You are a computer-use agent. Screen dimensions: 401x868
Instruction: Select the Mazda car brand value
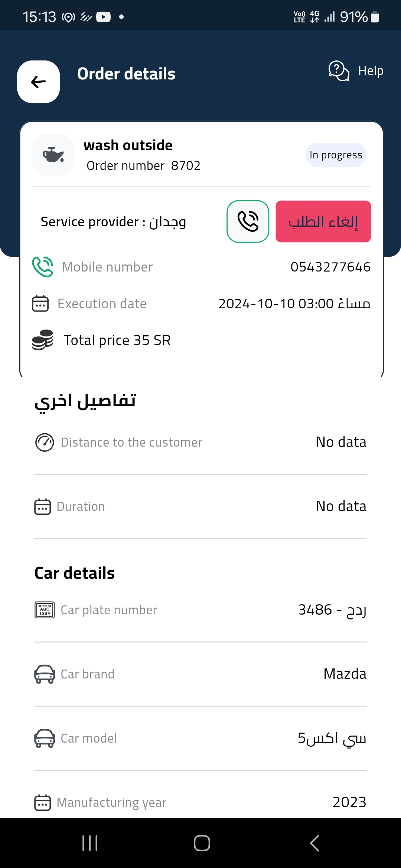pyautogui.click(x=345, y=674)
